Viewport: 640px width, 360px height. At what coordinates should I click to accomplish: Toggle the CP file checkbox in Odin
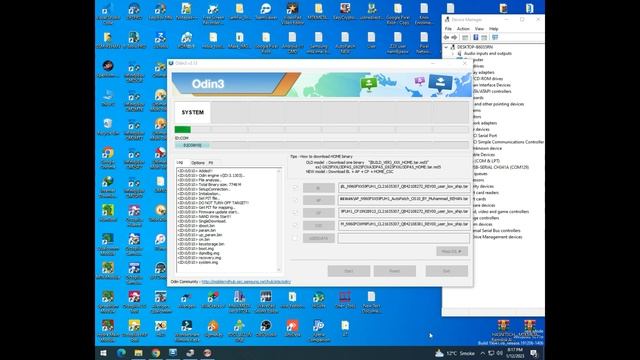[x=295, y=213]
